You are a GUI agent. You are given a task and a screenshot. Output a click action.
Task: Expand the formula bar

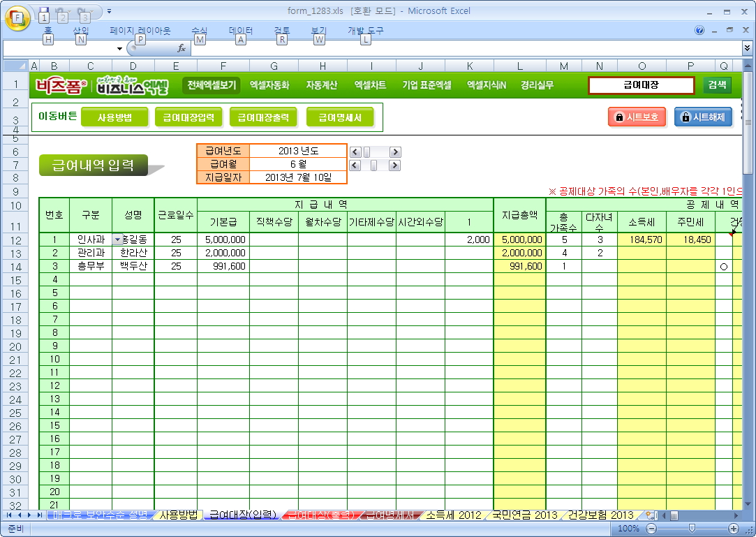coord(748,48)
